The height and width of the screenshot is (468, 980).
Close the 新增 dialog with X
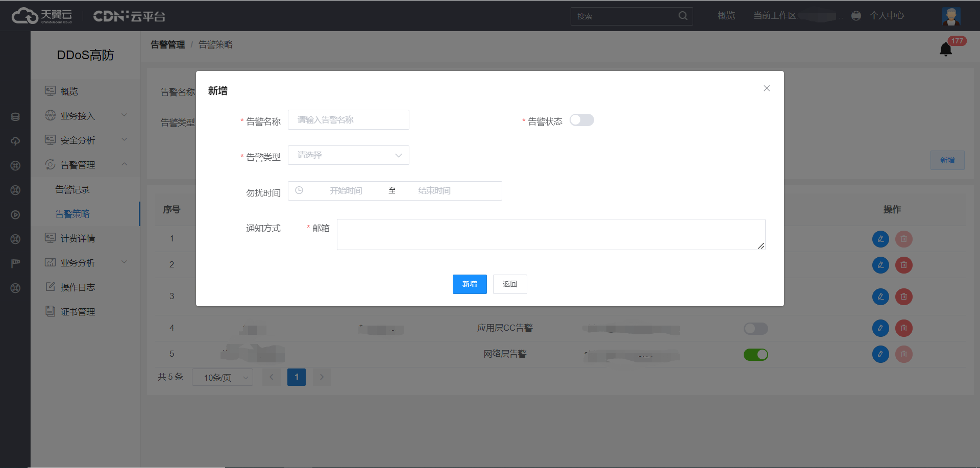[x=766, y=88]
